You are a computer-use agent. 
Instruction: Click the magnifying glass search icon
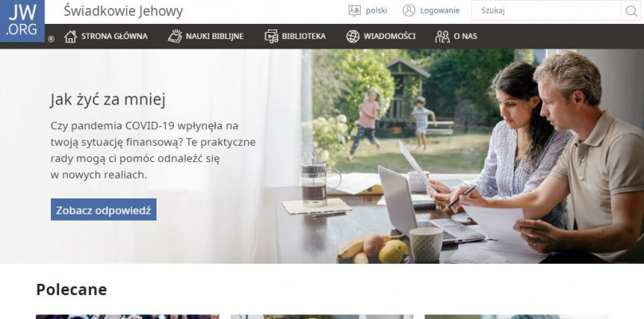point(632,11)
